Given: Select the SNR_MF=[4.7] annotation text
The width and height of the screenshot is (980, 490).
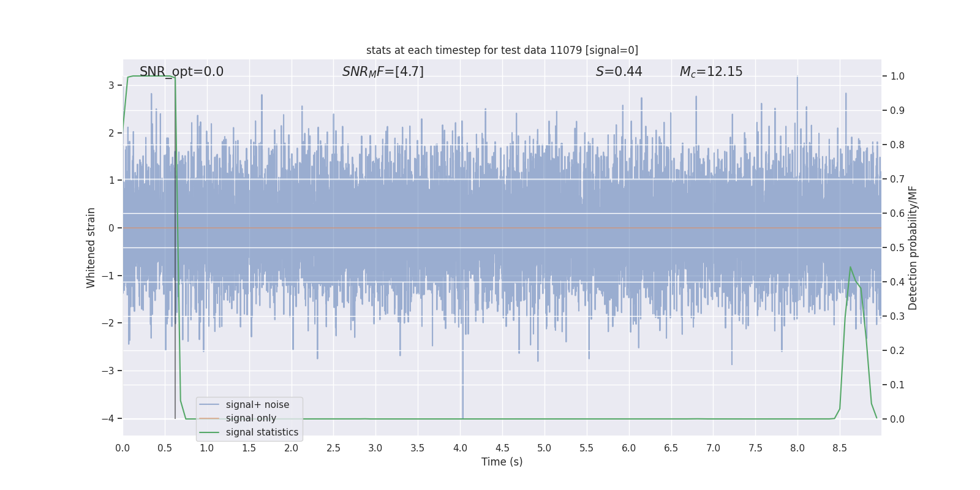Looking at the screenshot, I should (383, 72).
